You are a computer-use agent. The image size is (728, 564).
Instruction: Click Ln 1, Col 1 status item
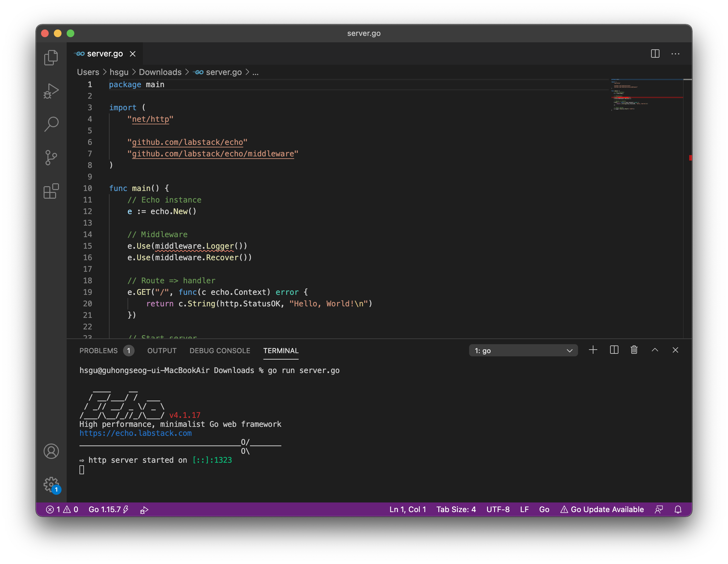[x=408, y=509]
